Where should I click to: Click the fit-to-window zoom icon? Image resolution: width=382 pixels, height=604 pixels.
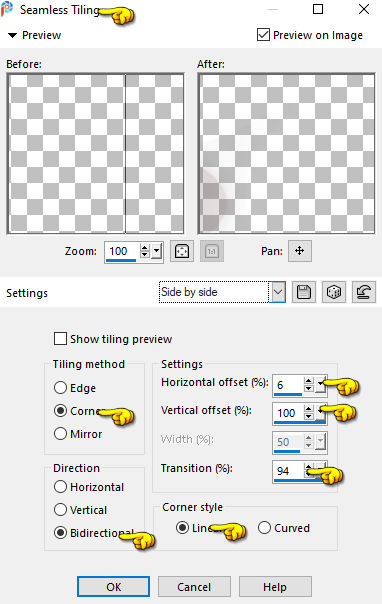click(x=182, y=252)
